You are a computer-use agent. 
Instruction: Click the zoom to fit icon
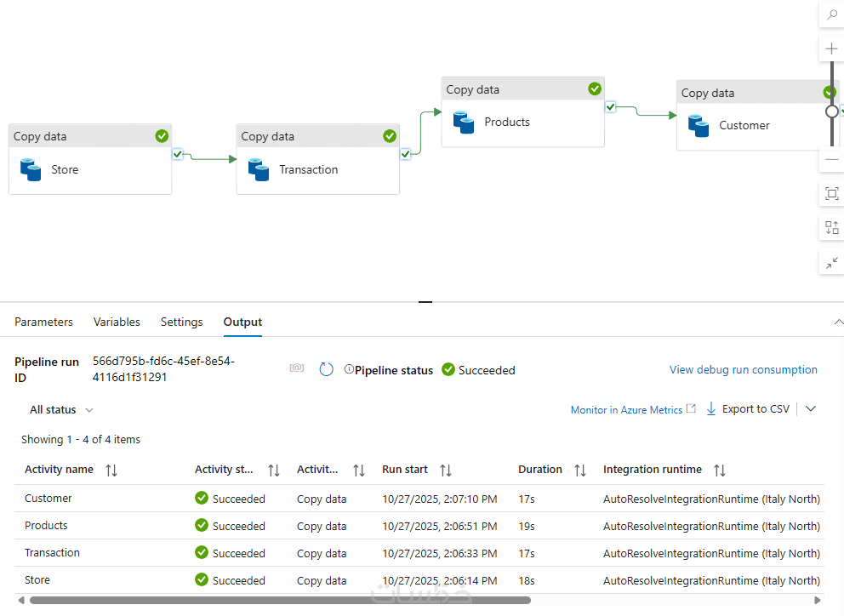point(831,194)
